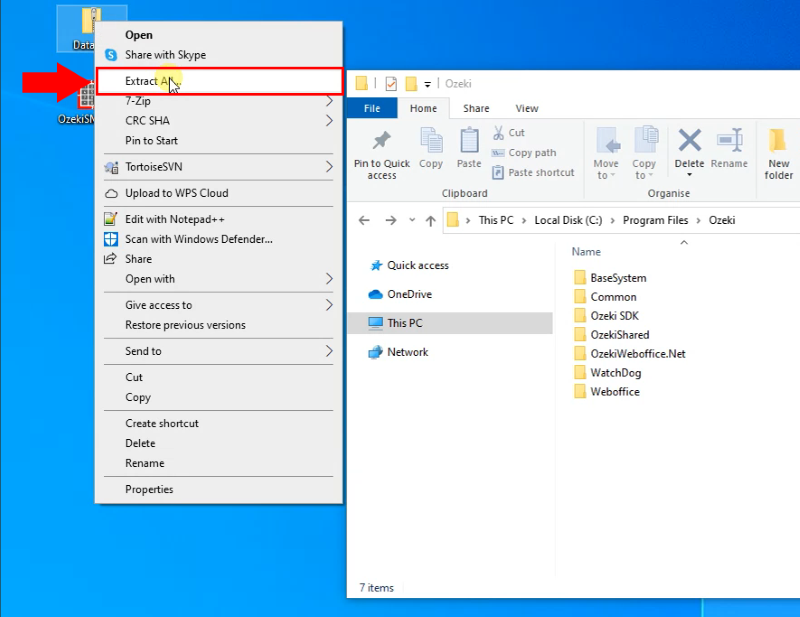The height and width of the screenshot is (617, 800).
Task: Choose Pin to Start
Action: 219,141
